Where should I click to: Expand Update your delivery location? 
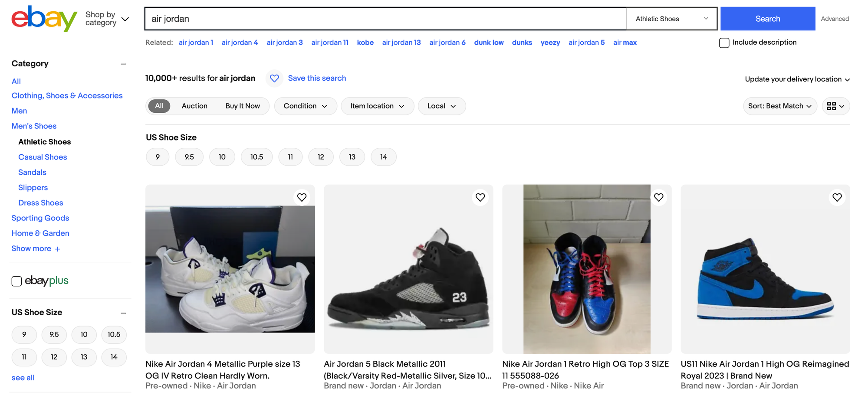(797, 79)
